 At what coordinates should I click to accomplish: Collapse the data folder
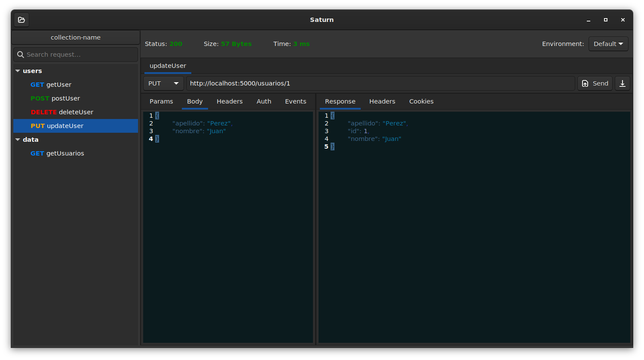(x=18, y=140)
